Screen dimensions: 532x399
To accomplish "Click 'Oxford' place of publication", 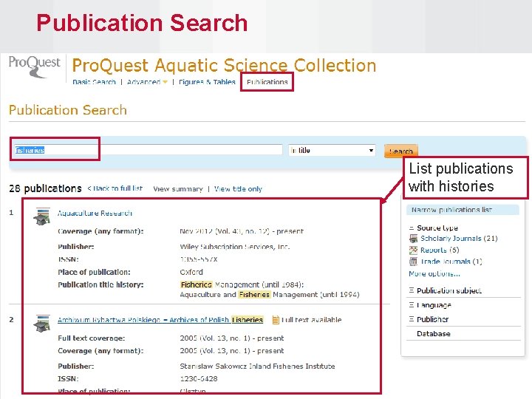I will [191, 272].
